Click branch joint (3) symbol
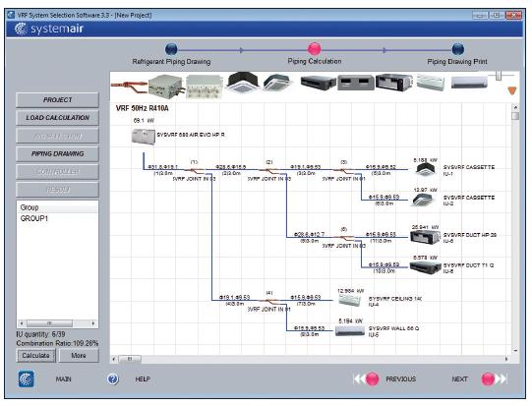Viewport: 532px width, 406px height. pos(344,170)
